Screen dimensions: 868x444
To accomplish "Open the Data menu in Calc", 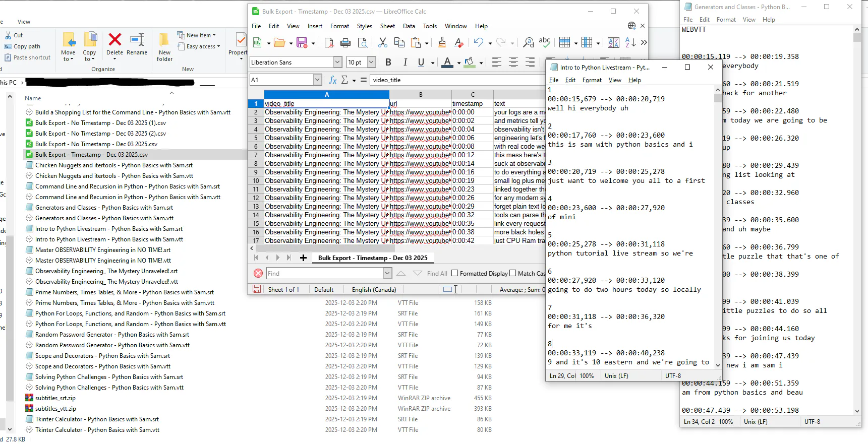I will [409, 26].
